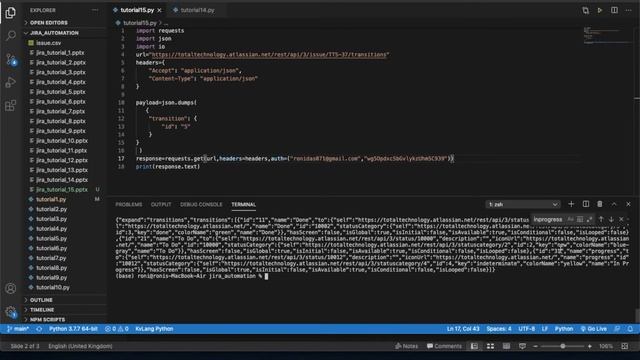Open the Source Control view
The image size is (640, 360).
(11, 60)
